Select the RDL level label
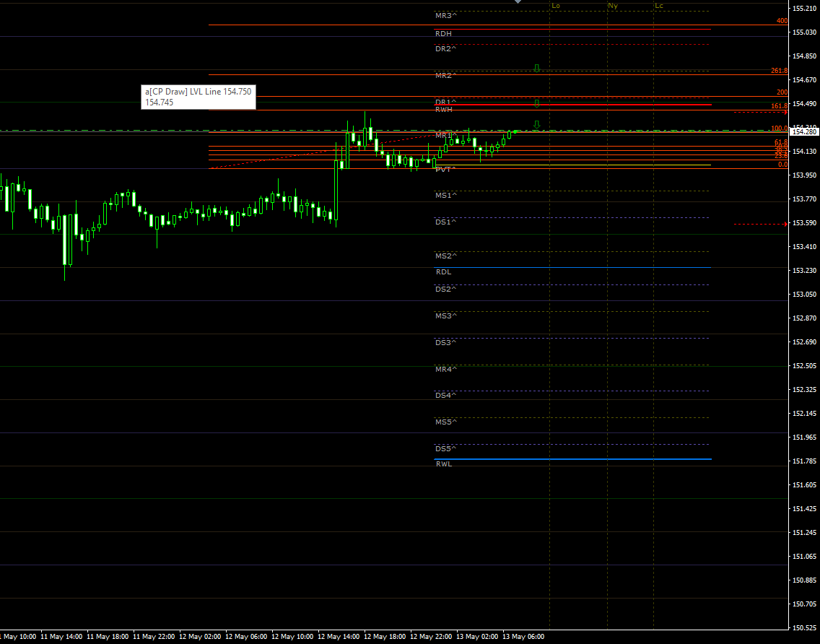 click(x=443, y=272)
